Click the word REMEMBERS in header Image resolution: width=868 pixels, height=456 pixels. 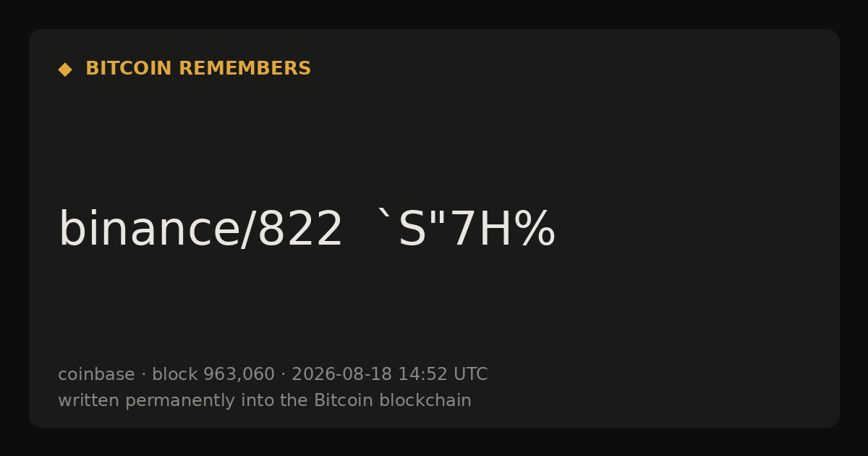(244, 69)
